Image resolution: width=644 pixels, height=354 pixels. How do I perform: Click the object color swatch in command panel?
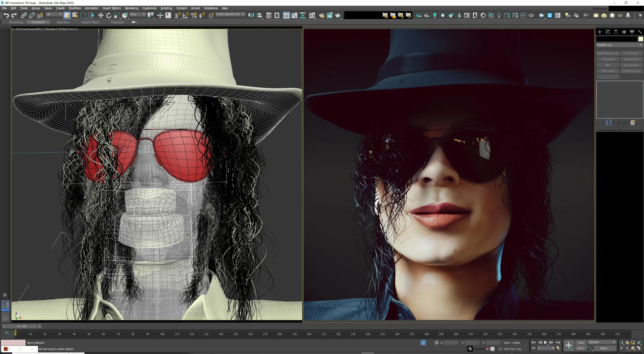[640, 39]
